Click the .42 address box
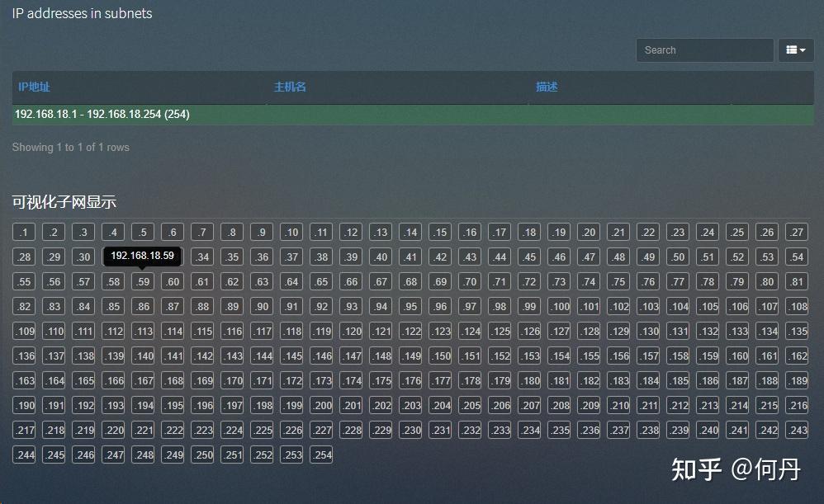This screenshot has width=824, height=504. (x=440, y=257)
